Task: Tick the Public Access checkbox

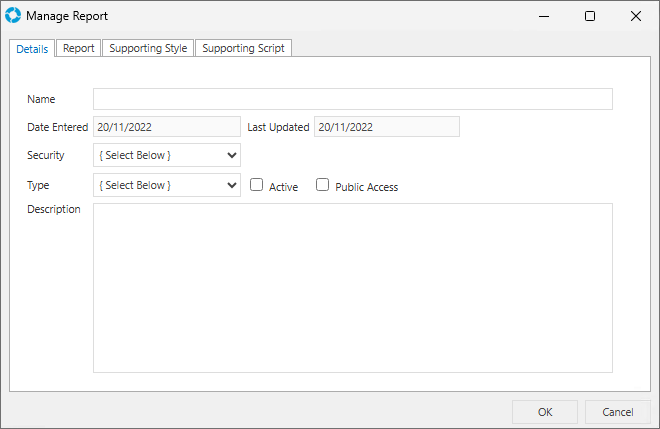Action: 323,185
